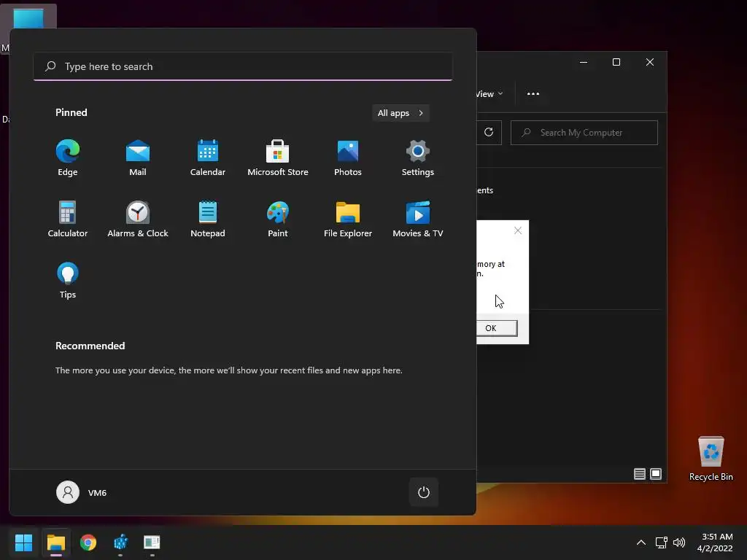The height and width of the screenshot is (560, 747).
Task: Launch the Mail app
Action: point(138,158)
